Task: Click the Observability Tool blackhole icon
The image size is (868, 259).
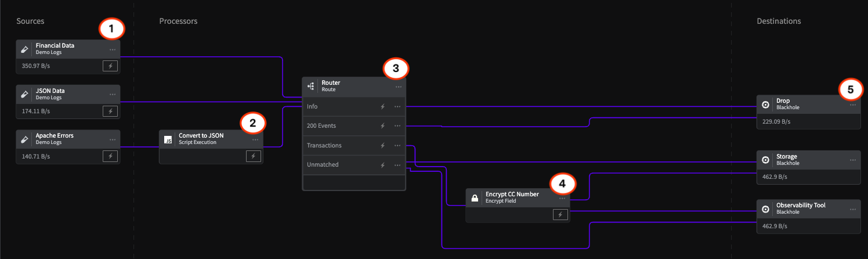Action: tap(765, 208)
